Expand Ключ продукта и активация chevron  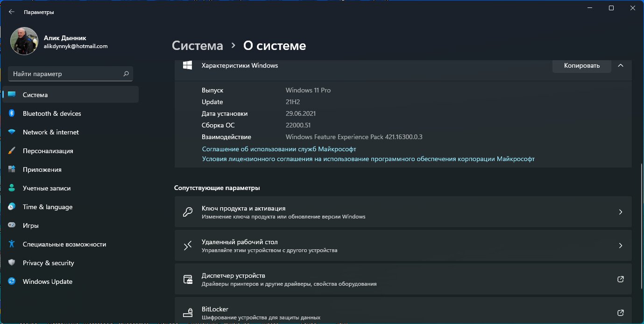tap(620, 212)
